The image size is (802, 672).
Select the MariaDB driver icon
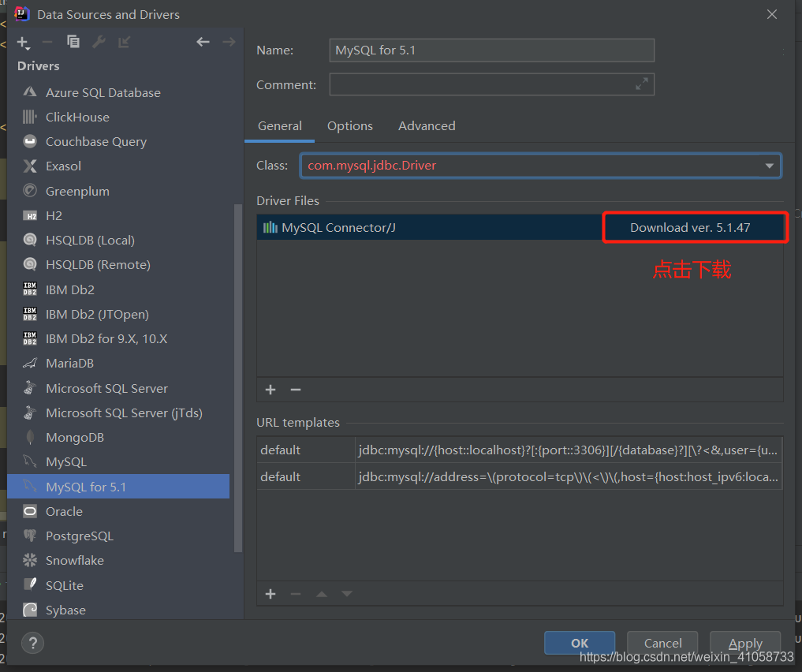(30, 363)
